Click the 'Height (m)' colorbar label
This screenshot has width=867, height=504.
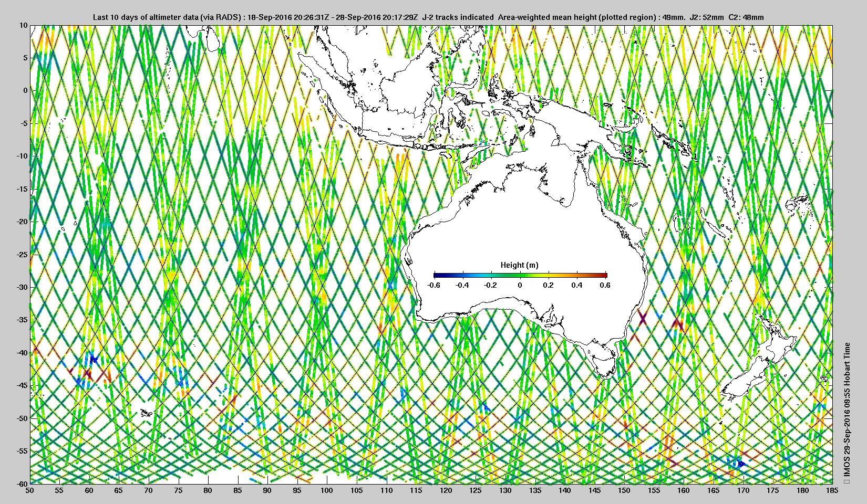point(520,265)
